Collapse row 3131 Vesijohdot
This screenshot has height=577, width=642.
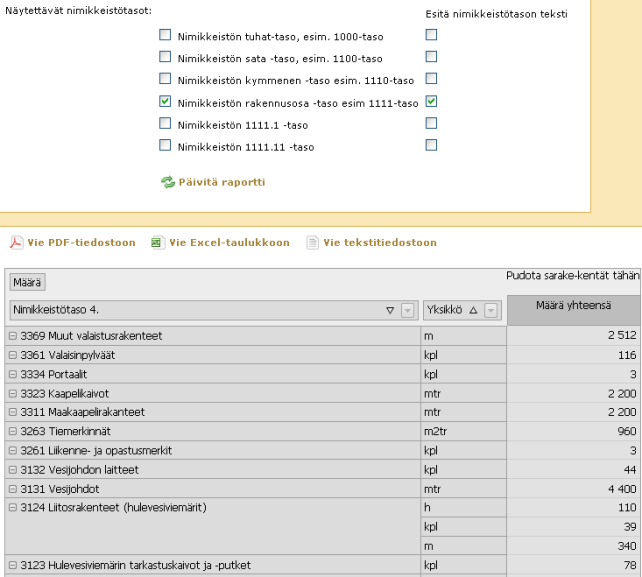13,489
